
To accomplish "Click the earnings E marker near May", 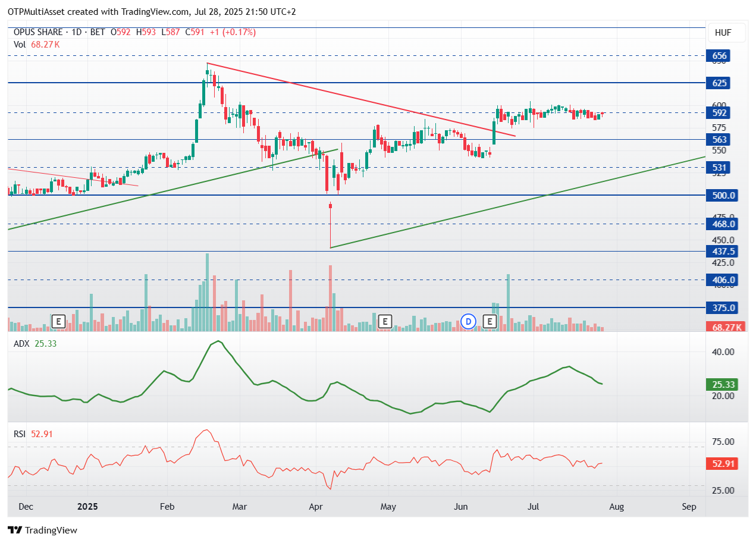I will [x=385, y=322].
